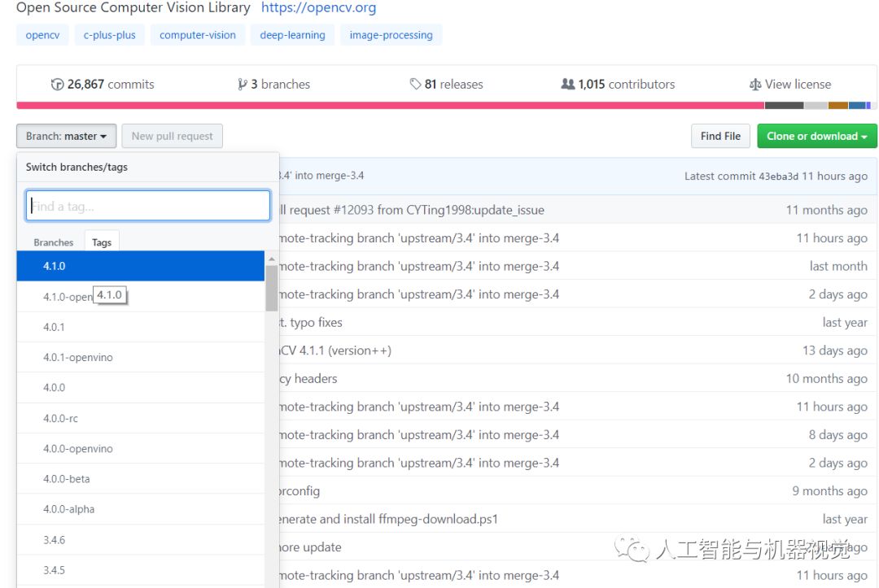879x588 pixels.
Task: Select the 3.4.5 tag
Action: [140, 570]
